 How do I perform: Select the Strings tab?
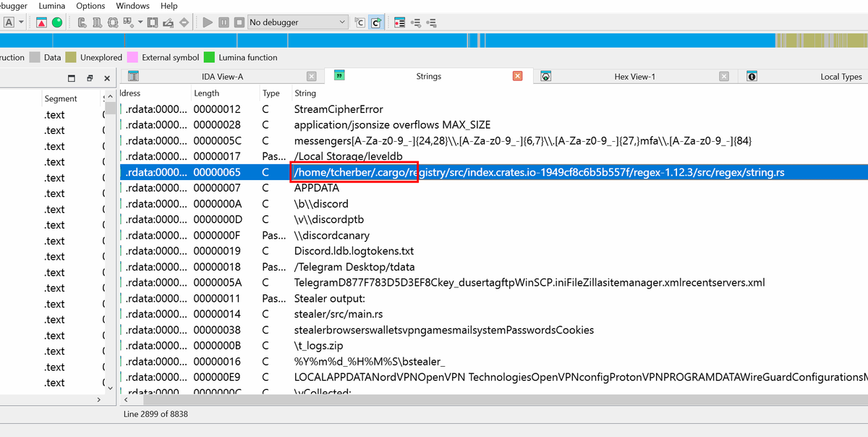(x=428, y=76)
